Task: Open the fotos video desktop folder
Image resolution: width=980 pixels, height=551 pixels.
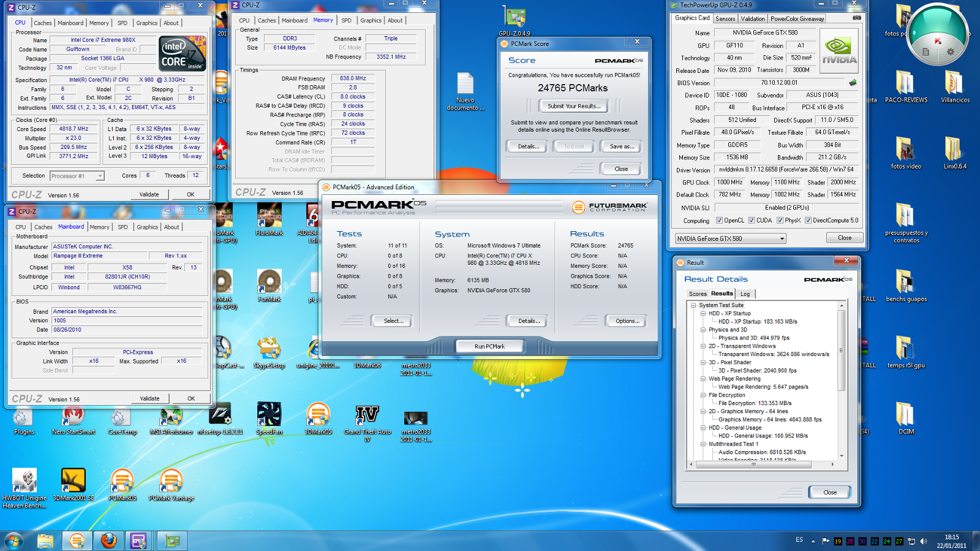Action: pyautogui.click(x=906, y=153)
